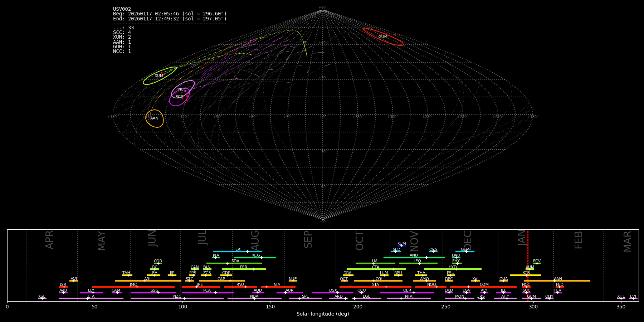The width and height of the screenshot is (644, 322).
Task: Select the COM shower label in the timeline
Action: tap(484, 285)
